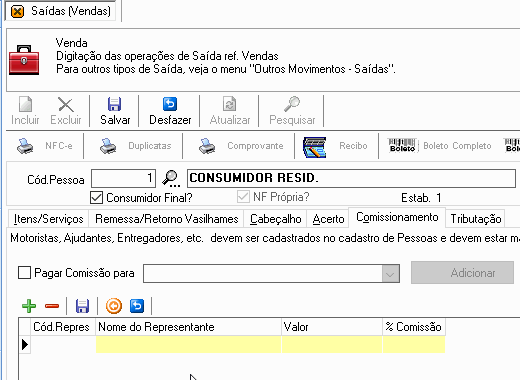Toggle the NF Própria? checkbox
Image resolution: width=520 pixels, height=380 pixels.
point(243,197)
